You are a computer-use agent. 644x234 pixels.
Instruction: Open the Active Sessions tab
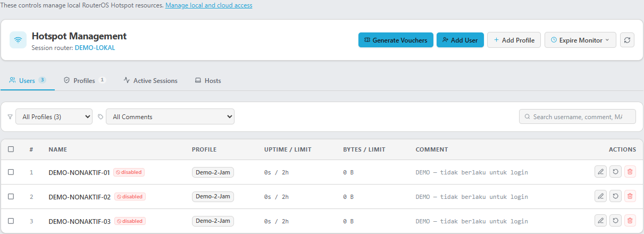(150, 80)
